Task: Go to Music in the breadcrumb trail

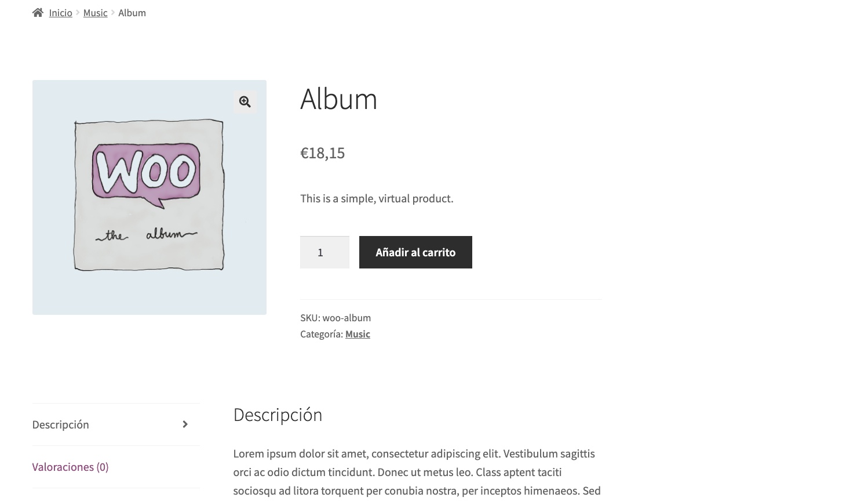Action: click(95, 13)
